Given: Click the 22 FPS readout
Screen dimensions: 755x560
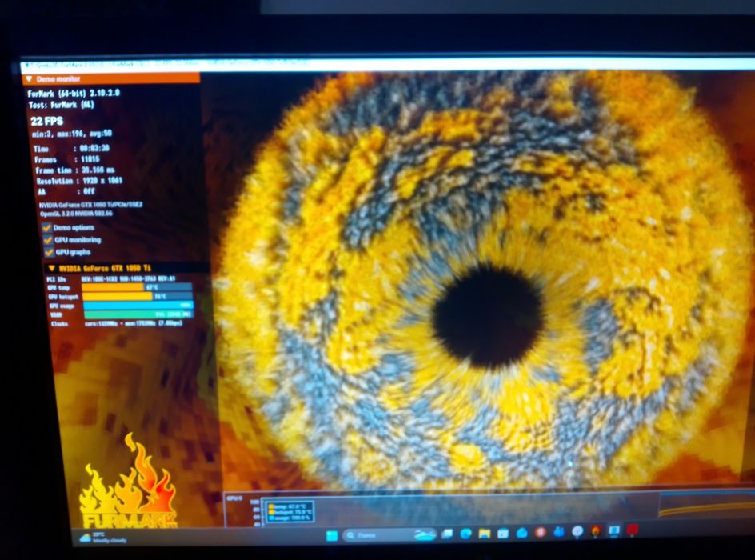Looking at the screenshot, I should tap(46, 122).
